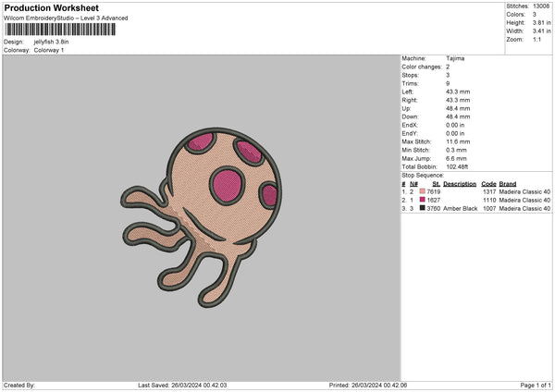
Task: Click the Stitches count value 13008
Action: 541,7
